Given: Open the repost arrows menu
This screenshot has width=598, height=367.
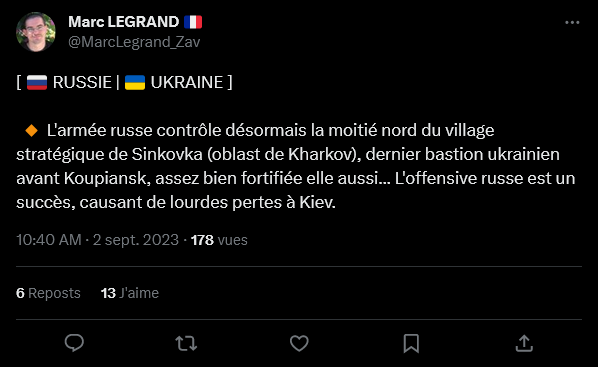Looking at the screenshot, I should tap(186, 343).
